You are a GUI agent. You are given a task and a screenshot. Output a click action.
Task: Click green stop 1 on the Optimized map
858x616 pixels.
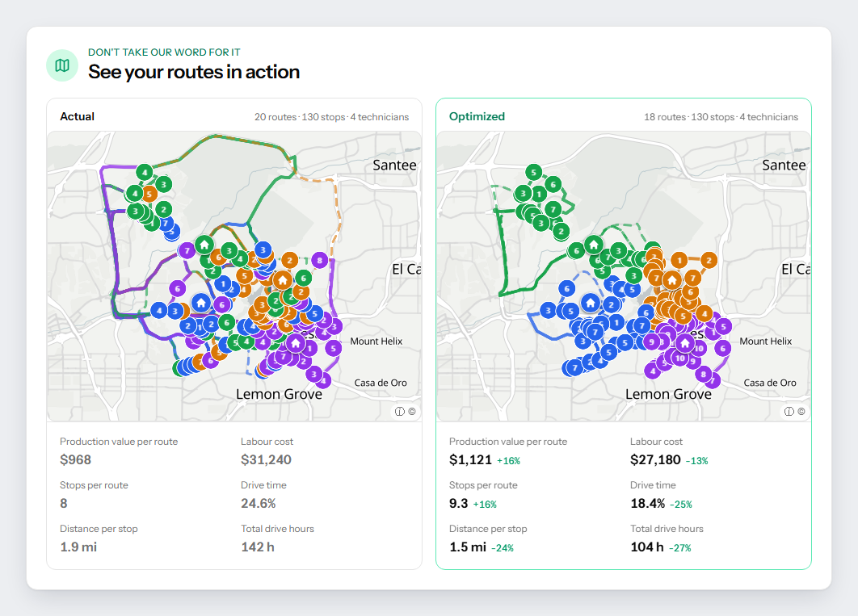pos(539,194)
